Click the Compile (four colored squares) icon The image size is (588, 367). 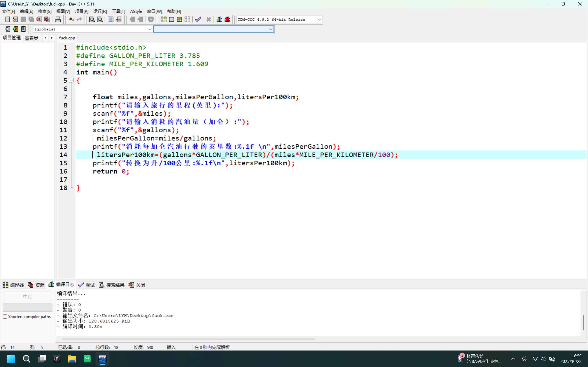click(164, 19)
